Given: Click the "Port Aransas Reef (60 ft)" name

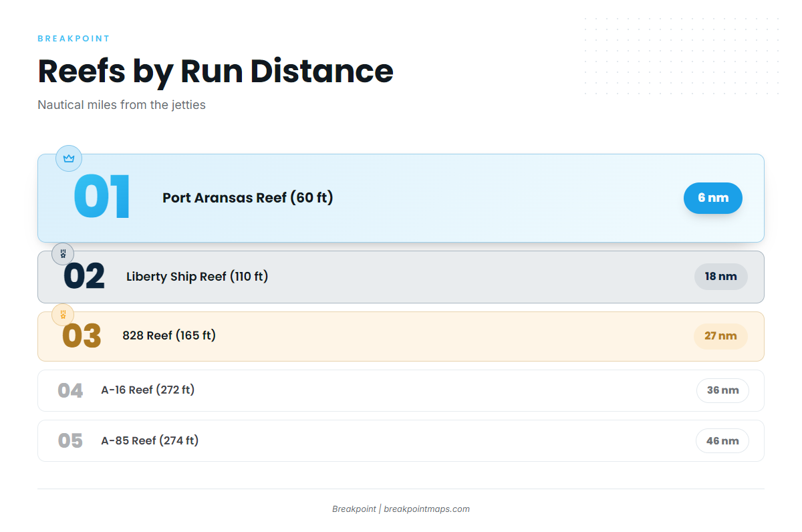Looking at the screenshot, I should click(247, 198).
